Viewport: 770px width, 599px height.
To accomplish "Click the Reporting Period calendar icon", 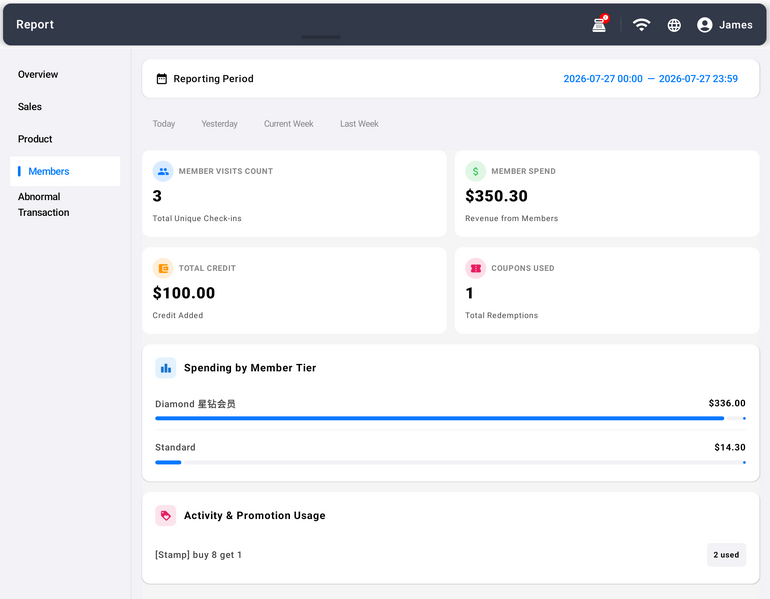I will 162,79.
